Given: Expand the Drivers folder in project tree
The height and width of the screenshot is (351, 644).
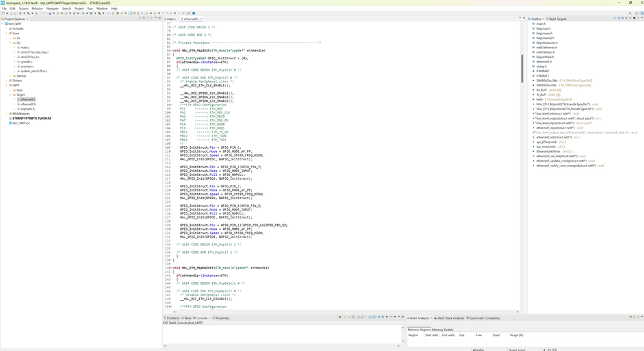Looking at the screenshot, I should [7, 81].
